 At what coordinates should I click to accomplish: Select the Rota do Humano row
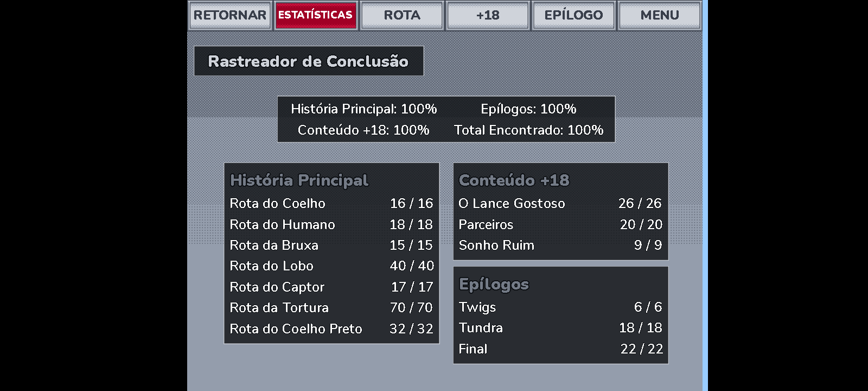pos(331,224)
